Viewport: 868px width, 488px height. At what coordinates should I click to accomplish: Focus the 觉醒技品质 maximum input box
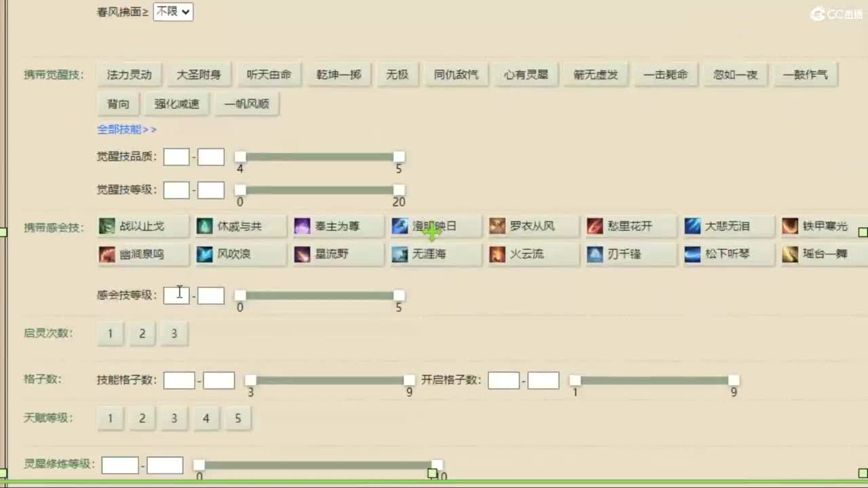click(211, 157)
